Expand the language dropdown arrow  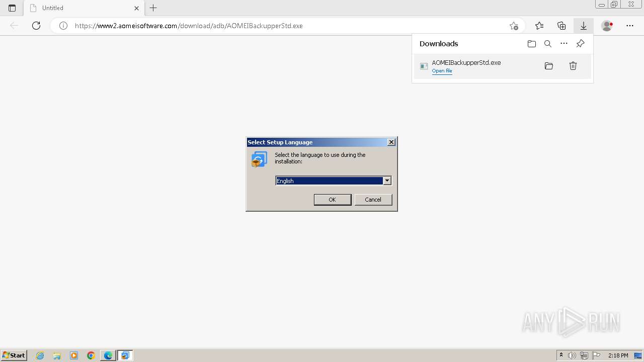387,180
